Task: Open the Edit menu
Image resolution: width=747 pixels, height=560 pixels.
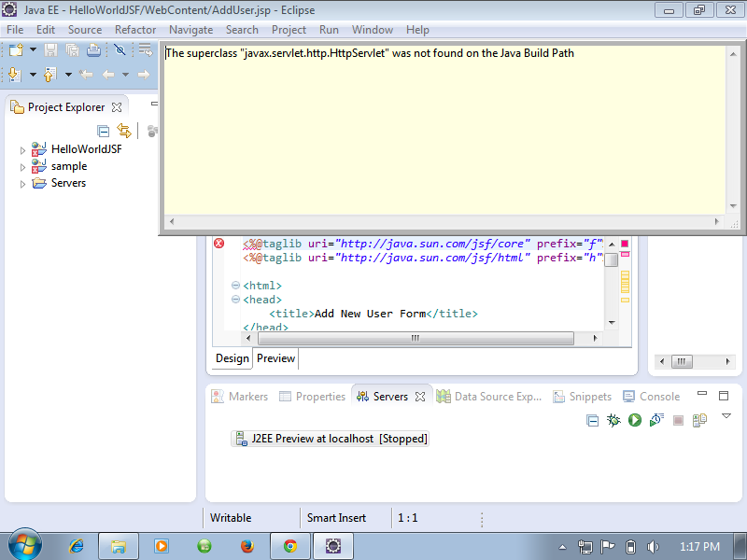Action: pos(46,30)
